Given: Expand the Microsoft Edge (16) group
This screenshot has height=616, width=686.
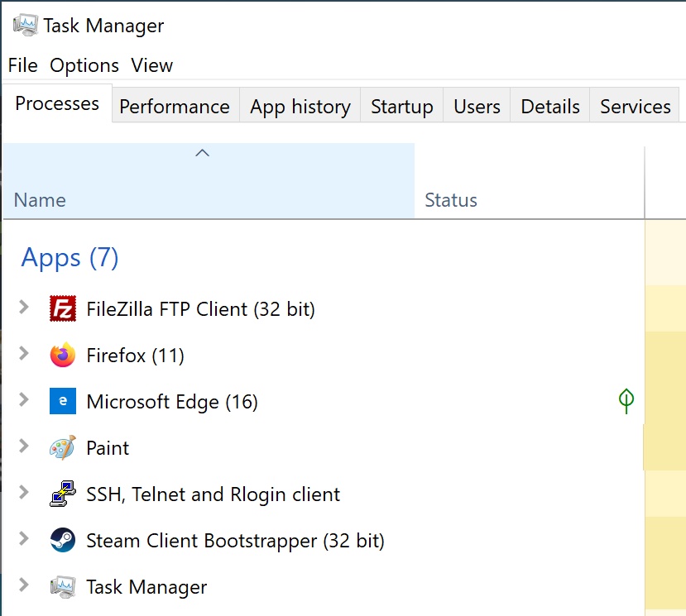Looking at the screenshot, I should [x=24, y=399].
